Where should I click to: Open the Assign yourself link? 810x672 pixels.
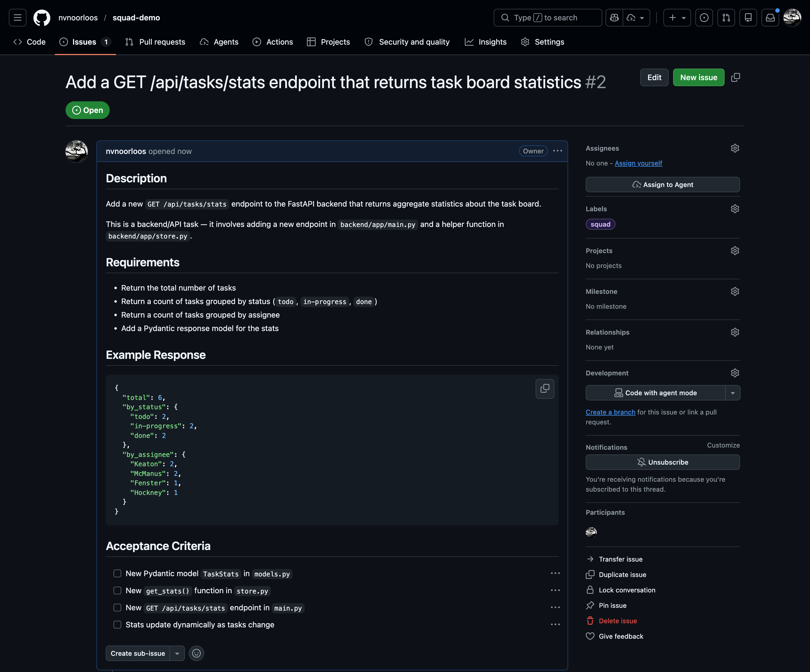click(x=638, y=163)
